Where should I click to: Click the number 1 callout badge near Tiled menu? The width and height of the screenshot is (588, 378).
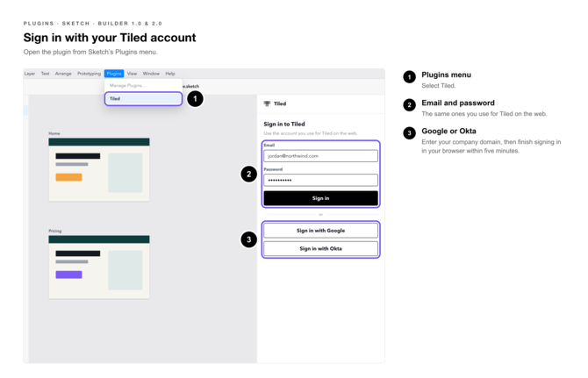195,99
